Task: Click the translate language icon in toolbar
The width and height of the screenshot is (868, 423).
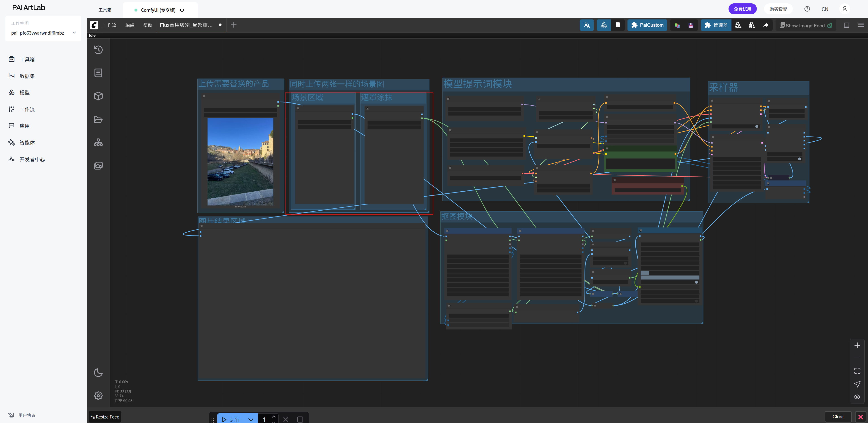Action: 587,25
